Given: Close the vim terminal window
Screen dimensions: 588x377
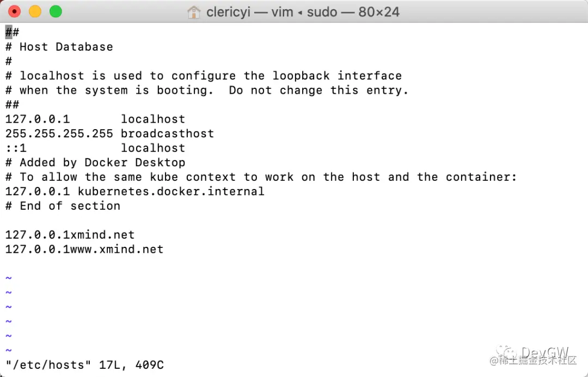Looking at the screenshot, I should click(14, 11).
